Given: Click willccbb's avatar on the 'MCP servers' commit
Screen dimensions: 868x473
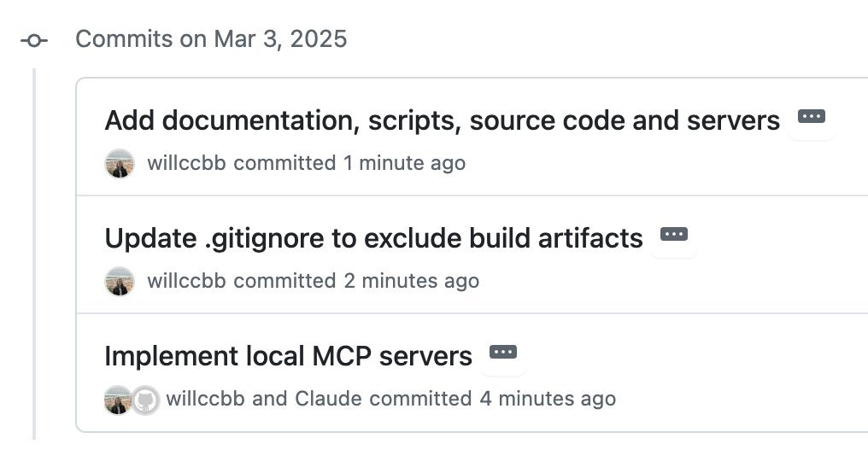Looking at the screenshot, I should pyautogui.click(x=118, y=400).
